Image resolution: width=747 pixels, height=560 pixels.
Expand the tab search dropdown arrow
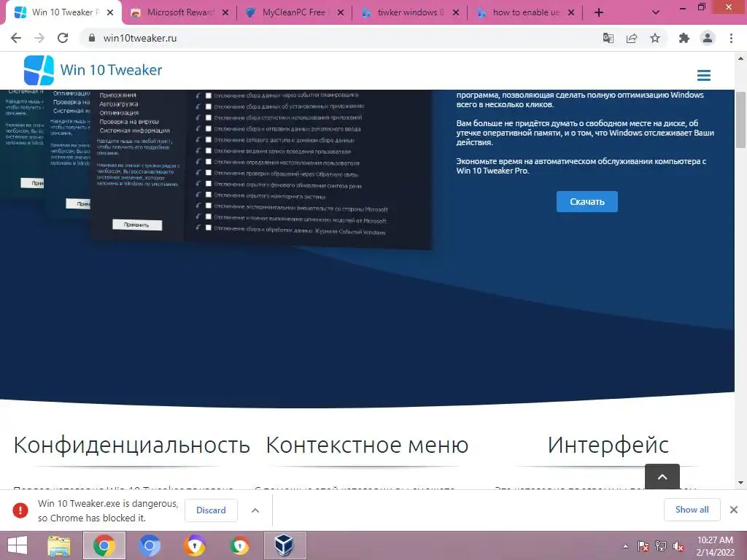(x=656, y=12)
